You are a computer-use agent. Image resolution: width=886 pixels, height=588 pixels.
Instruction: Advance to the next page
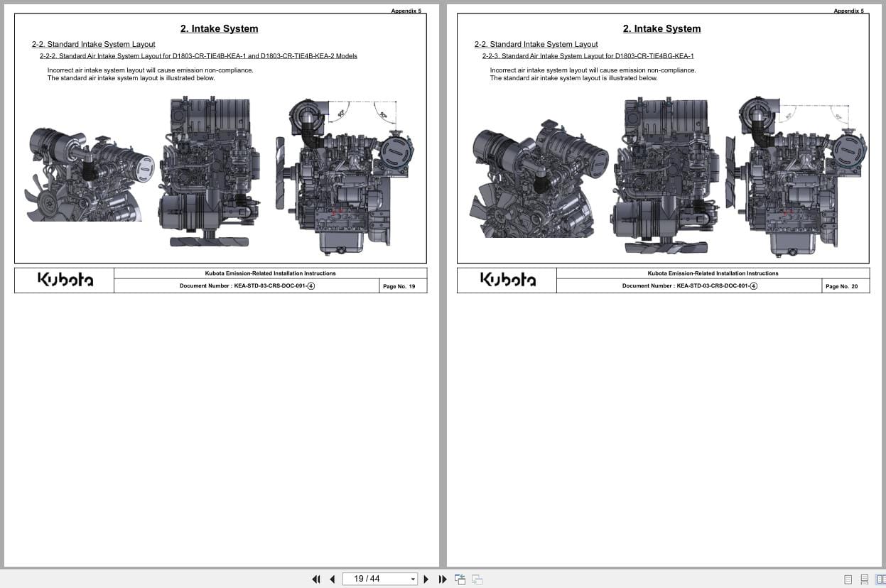(426, 579)
